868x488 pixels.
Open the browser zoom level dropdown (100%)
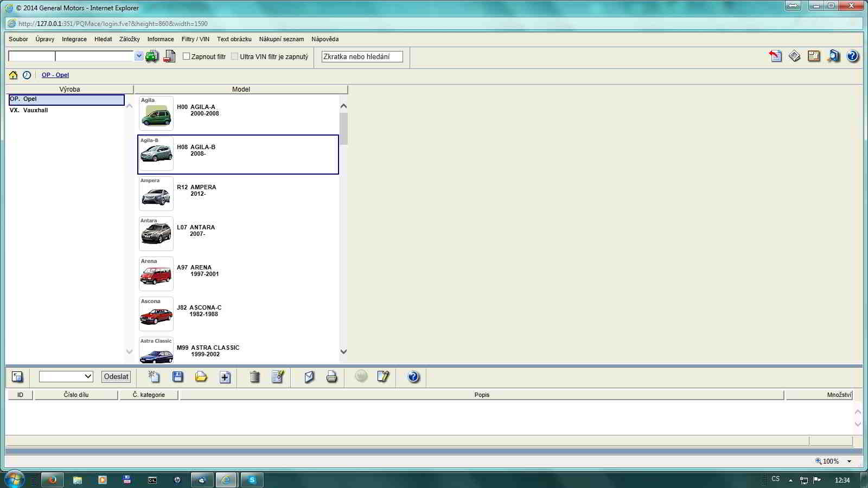(x=849, y=461)
